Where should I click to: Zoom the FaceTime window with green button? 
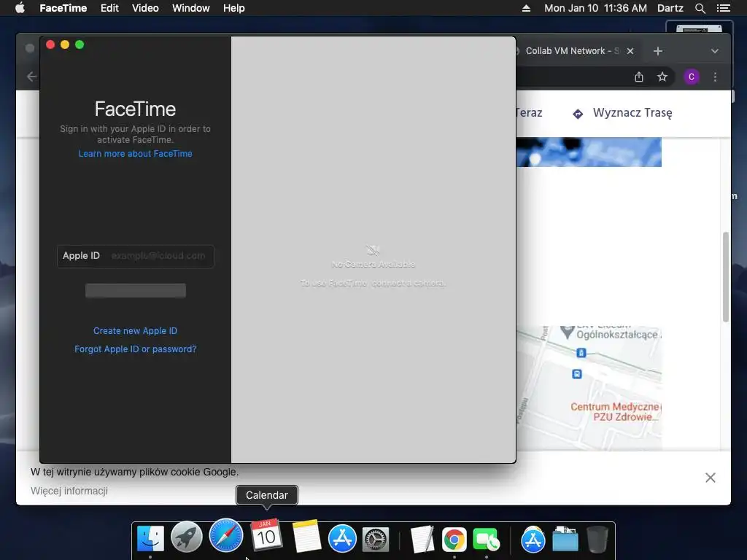(80, 44)
